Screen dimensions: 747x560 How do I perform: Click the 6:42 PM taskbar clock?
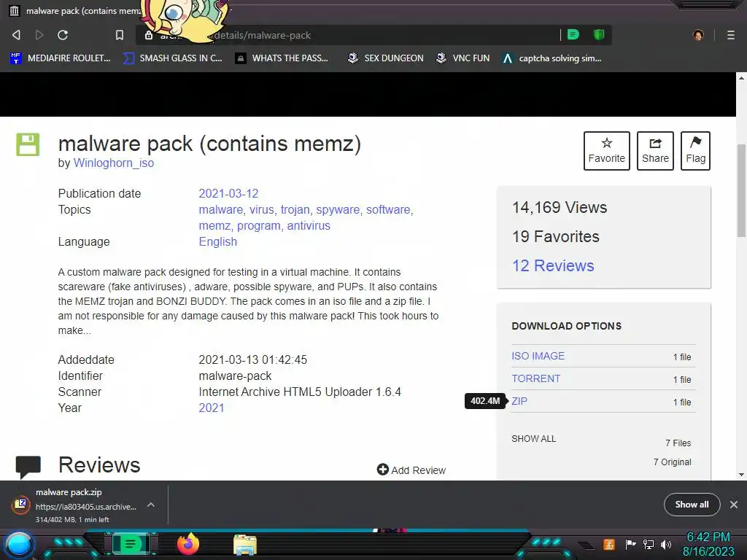point(708,537)
